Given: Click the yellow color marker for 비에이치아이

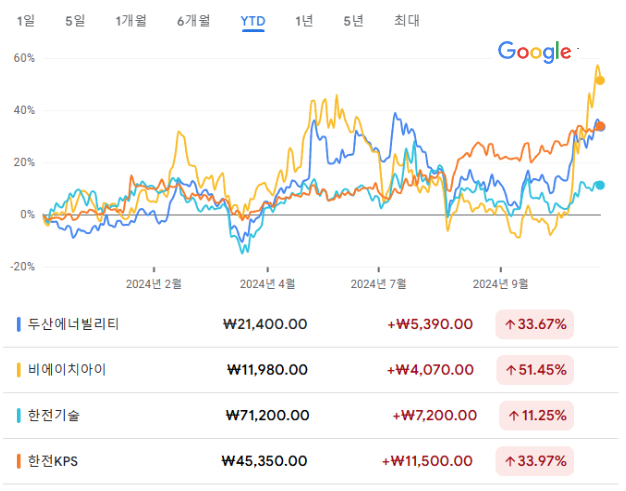Looking at the screenshot, I should click(x=18, y=370).
